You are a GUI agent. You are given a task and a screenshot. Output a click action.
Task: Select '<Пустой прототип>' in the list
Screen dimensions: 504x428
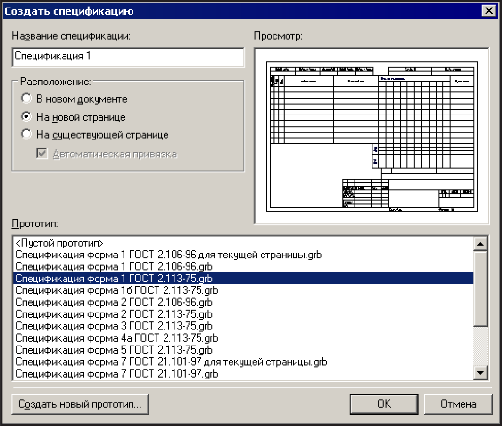[59, 243]
